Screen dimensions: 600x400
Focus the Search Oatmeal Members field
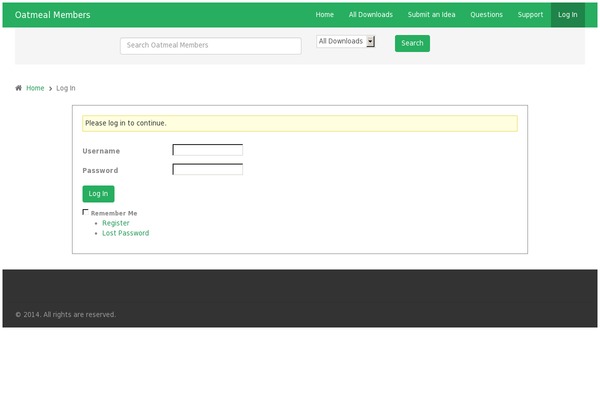pyautogui.click(x=210, y=46)
